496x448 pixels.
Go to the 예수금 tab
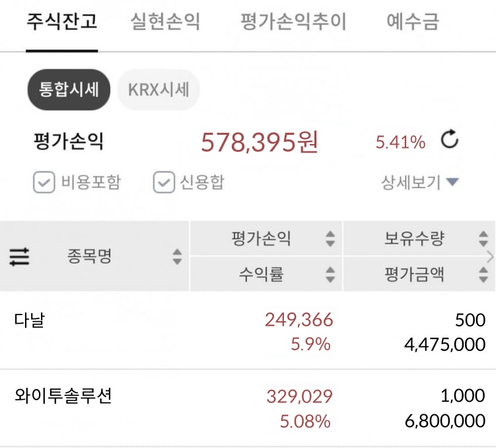point(413,22)
